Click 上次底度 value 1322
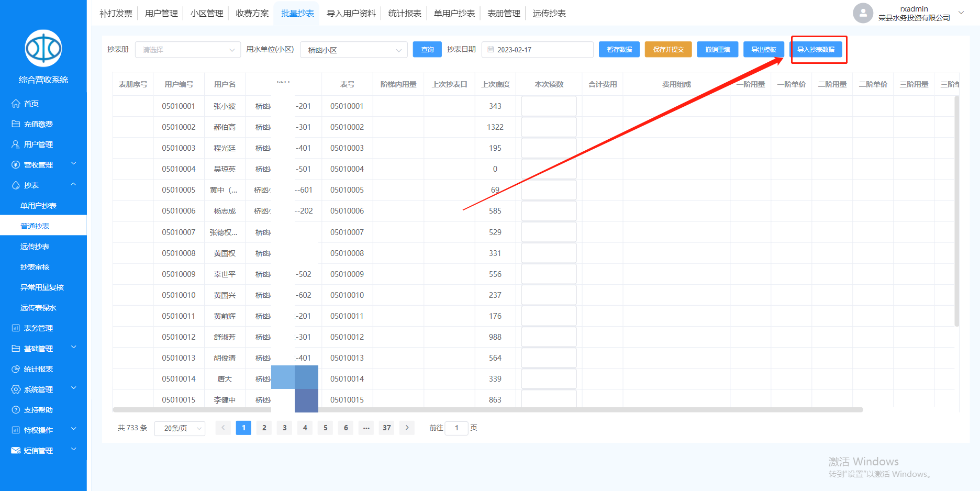Viewport: 980px width, 491px height. 495,127
